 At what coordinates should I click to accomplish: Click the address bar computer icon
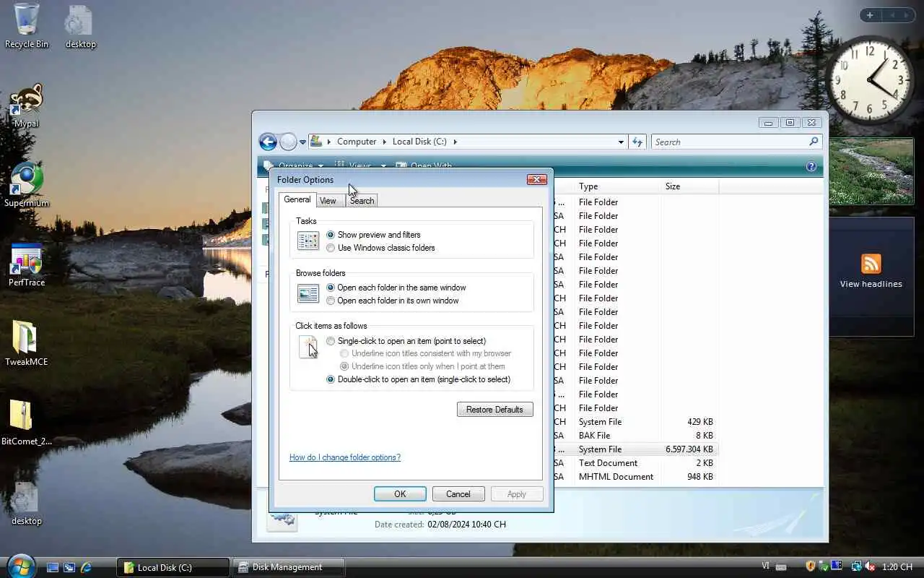[x=316, y=142]
